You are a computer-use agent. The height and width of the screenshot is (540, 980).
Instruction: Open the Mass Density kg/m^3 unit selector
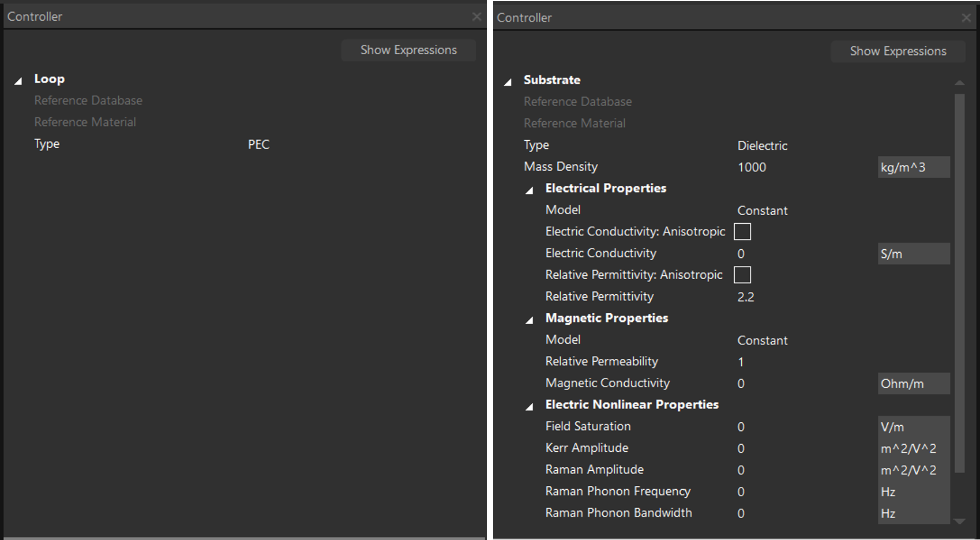(x=913, y=167)
